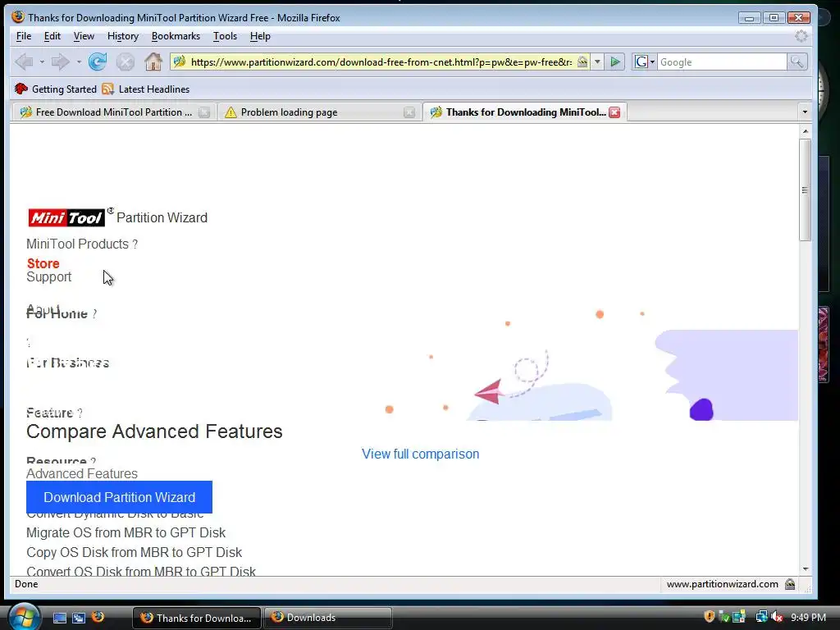Click Copy OS Disk from MBR to GPT Disk
The width and height of the screenshot is (840, 630).
134,552
